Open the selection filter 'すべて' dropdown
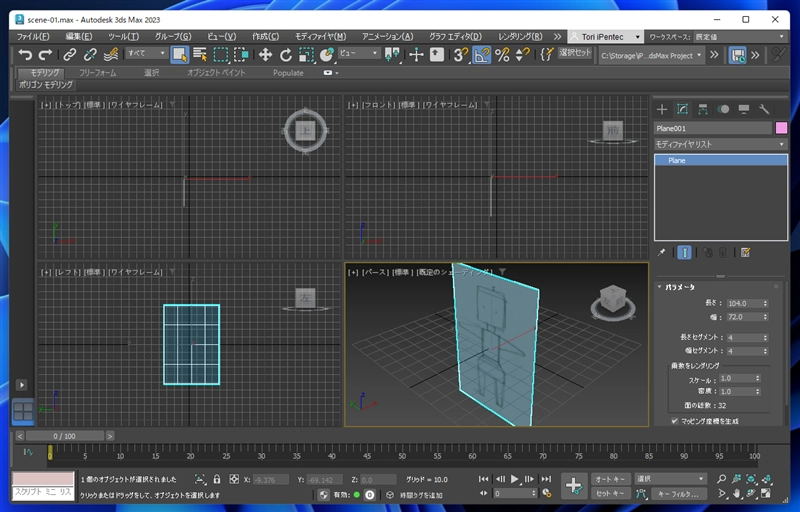800x512 pixels. point(146,53)
